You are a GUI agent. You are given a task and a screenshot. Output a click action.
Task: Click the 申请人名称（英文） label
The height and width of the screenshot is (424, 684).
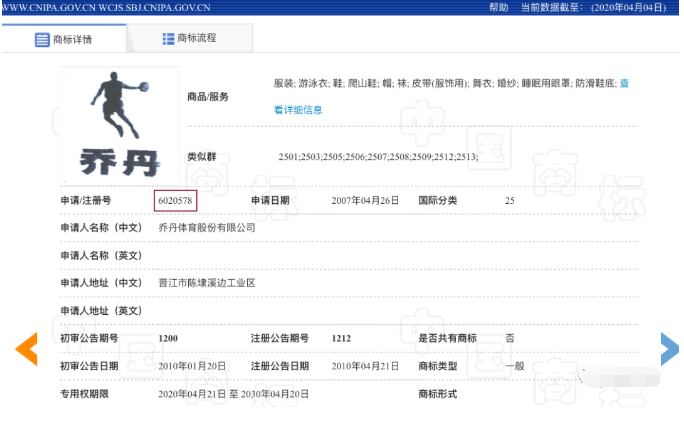pos(102,256)
